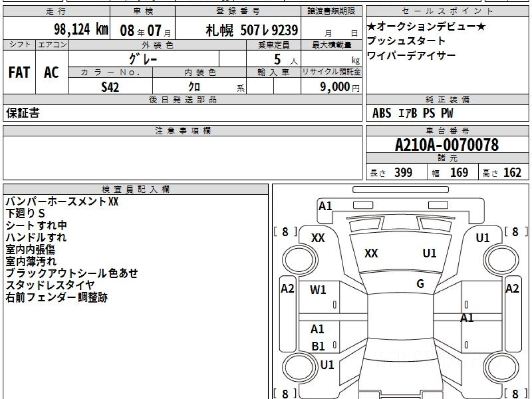Select ★オークションデビュー★ sales point
This screenshot has width=532, height=399.
[x=426, y=27]
